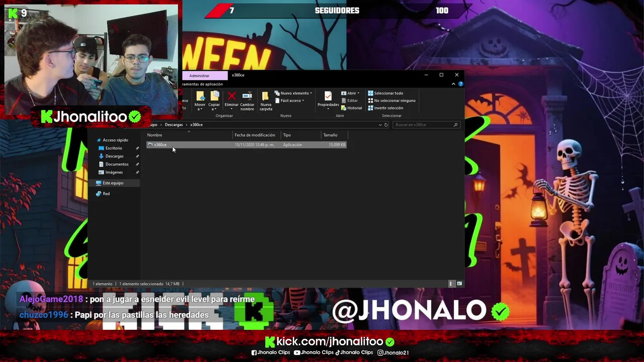Screen dimensions: 644x362
Task: Expand the address bar history dropdown
Action: (380, 125)
